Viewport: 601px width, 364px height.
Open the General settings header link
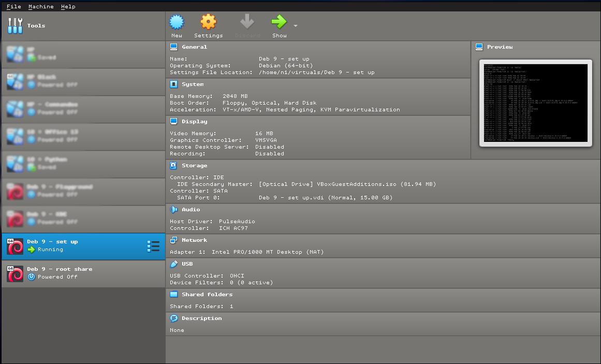tap(194, 47)
